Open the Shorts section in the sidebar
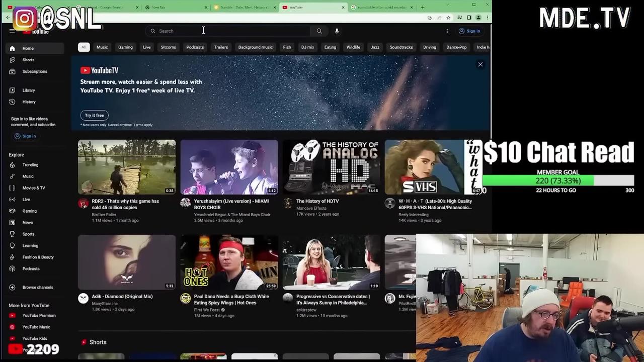This screenshot has width=644, height=362. 28,60
